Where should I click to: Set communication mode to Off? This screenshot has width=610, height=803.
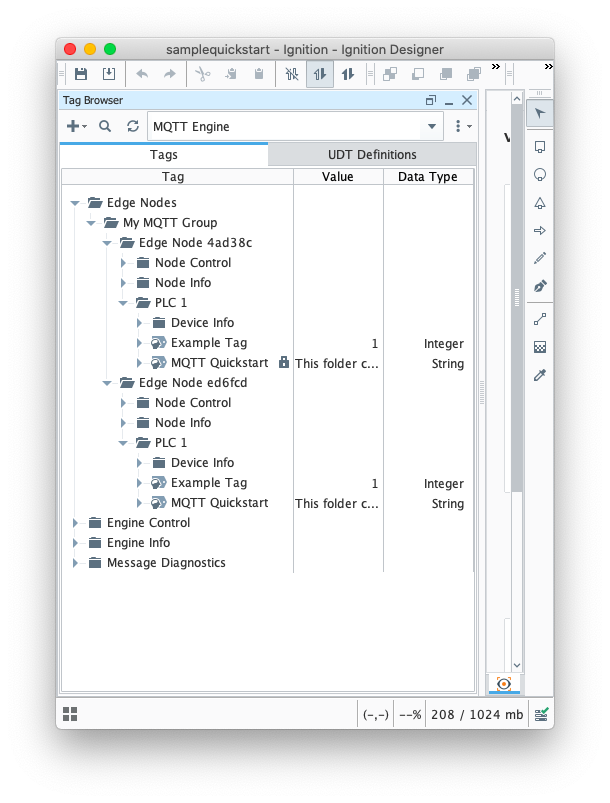[x=292, y=74]
